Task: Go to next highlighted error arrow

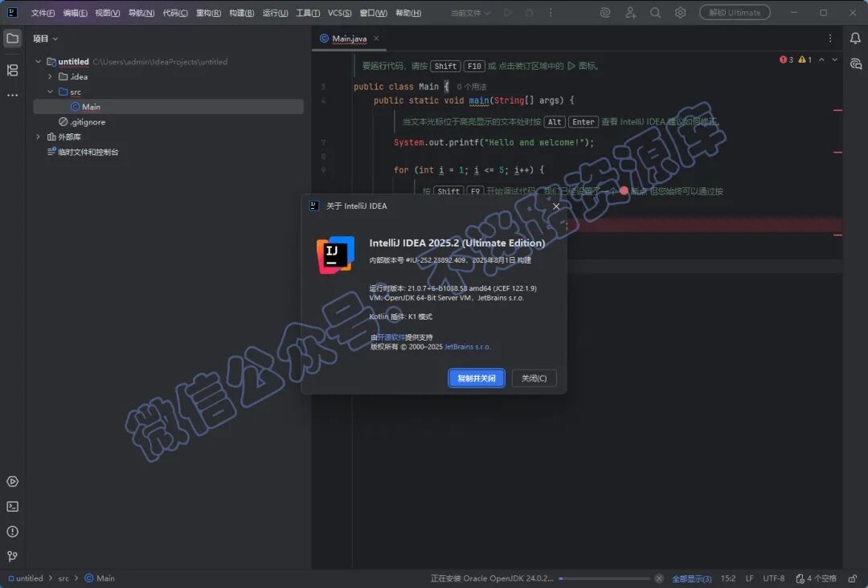Action: (835, 59)
